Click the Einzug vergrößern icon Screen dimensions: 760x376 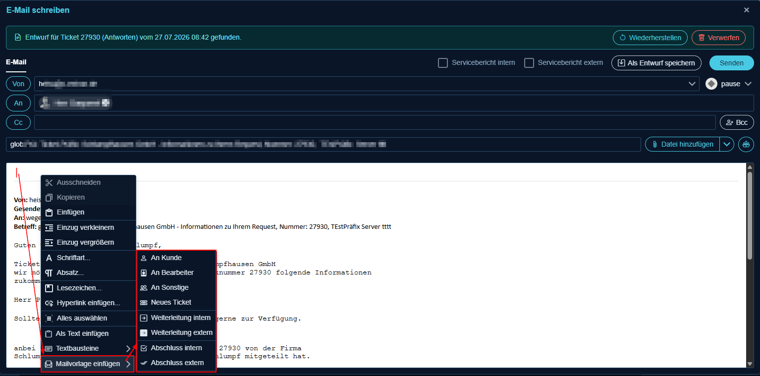48,242
